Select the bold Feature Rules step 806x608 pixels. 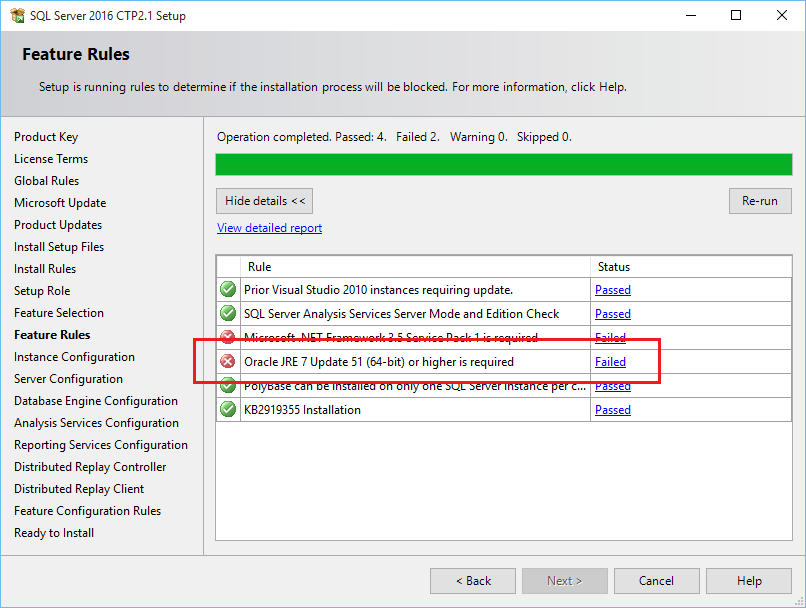tap(52, 335)
